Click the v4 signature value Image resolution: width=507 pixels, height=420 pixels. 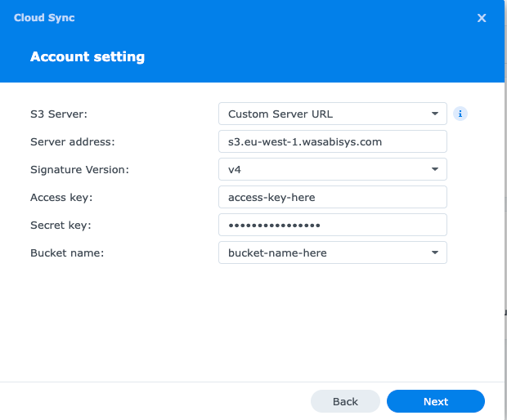[235, 169]
